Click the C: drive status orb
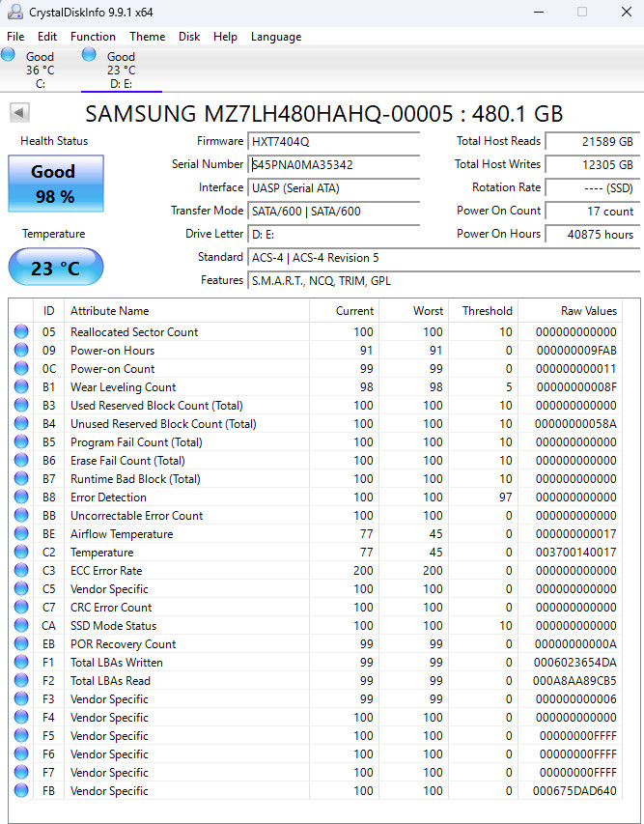The height and width of the screenshot is (824, 644). pos(8,54)
